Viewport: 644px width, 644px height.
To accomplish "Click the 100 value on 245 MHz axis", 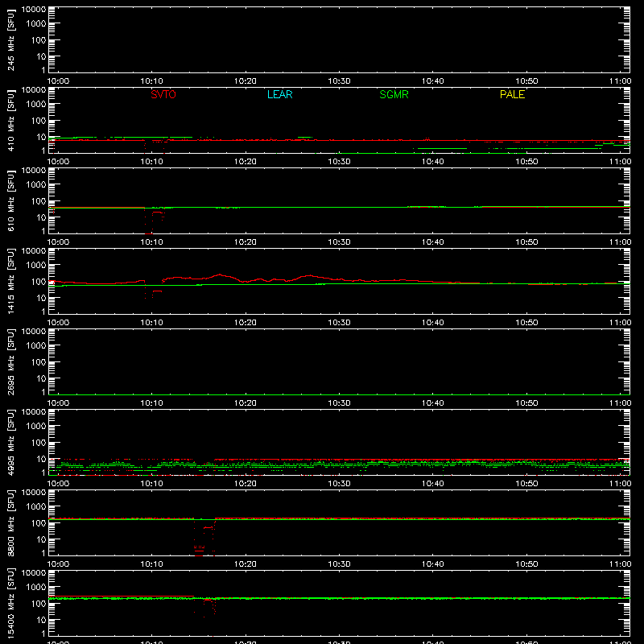I will pos(39,39).
